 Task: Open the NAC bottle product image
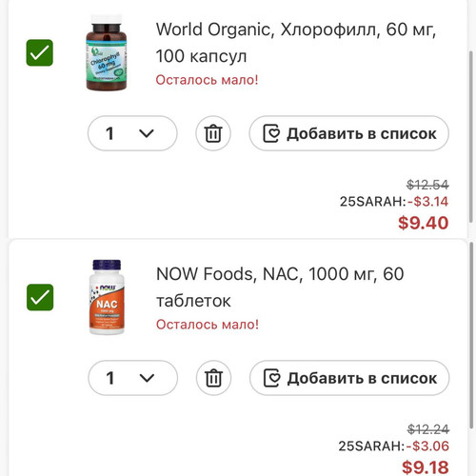tap(107, 297)
